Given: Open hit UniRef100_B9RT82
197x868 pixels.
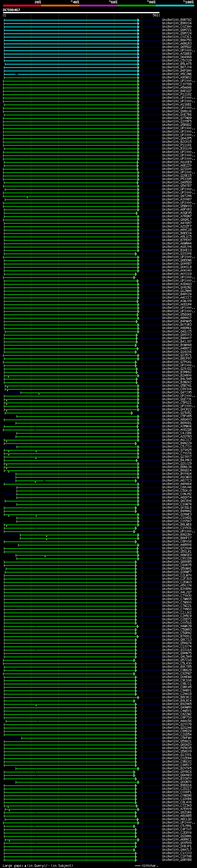Looking at the screenshot, I should pos(177,20).
